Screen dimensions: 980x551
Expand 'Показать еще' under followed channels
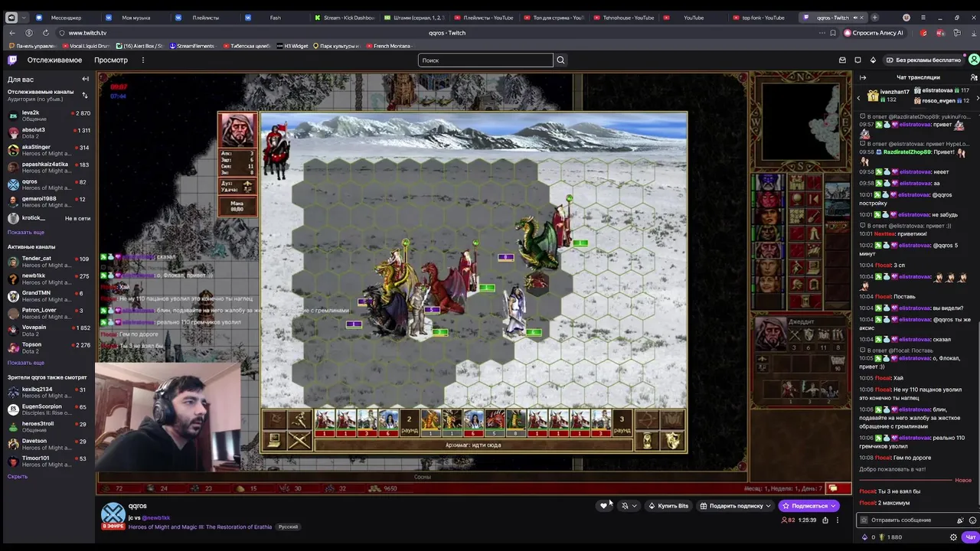tap(26, 232)
